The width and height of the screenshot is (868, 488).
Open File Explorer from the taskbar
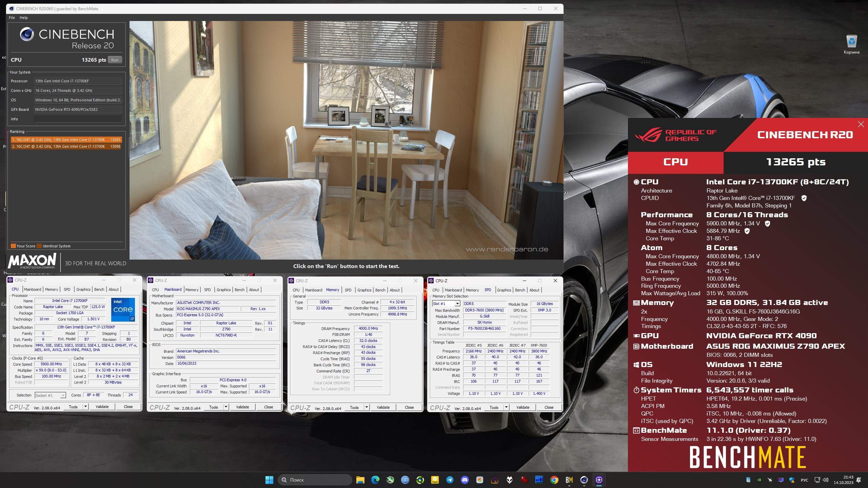360,480
